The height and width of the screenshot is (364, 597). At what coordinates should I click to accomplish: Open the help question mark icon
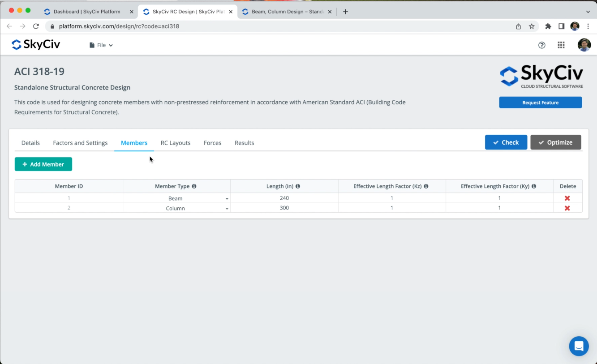click(541, 45)
